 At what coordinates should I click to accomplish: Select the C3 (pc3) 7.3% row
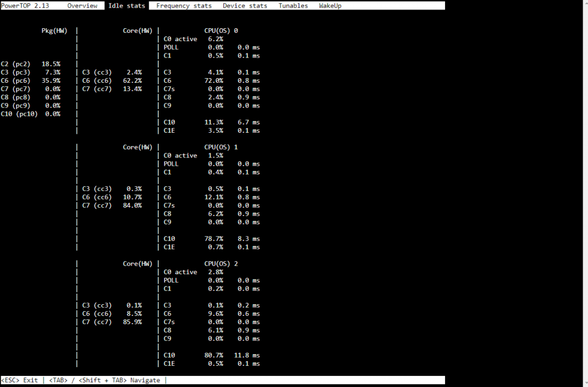31,72
